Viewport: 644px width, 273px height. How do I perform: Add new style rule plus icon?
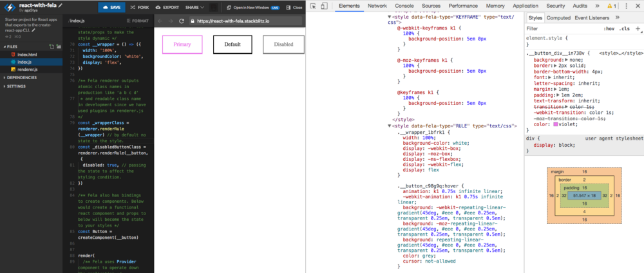pos(638,29)
